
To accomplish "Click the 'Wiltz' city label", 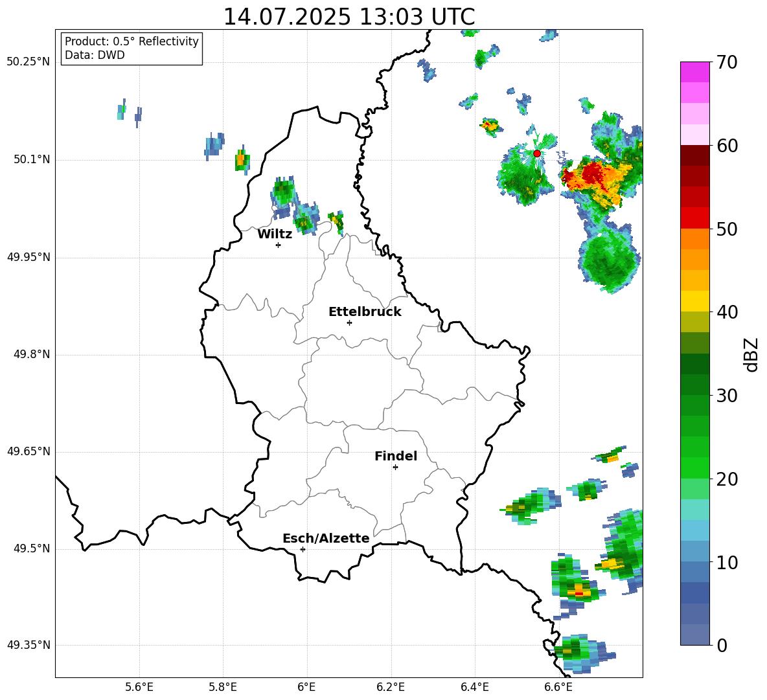I will tap(275, 234).
